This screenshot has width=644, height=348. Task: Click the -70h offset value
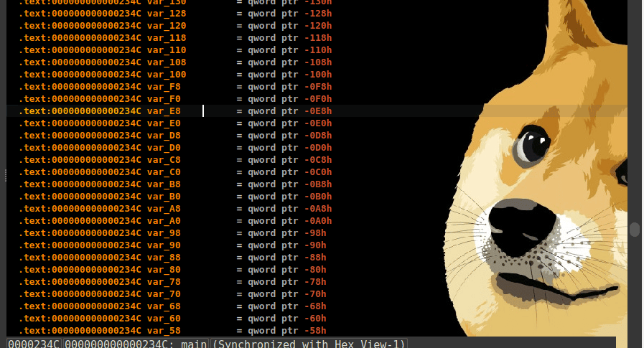(315, 294)
